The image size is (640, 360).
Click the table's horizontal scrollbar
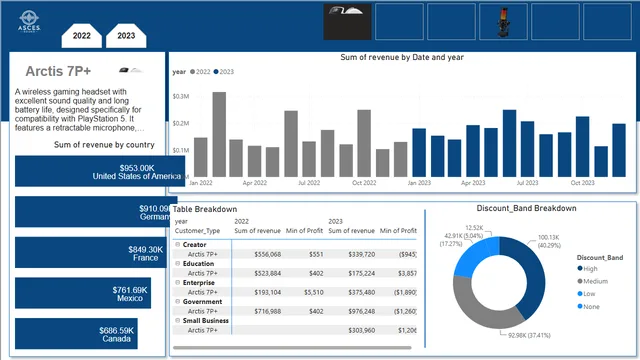[x=292, y=348]
